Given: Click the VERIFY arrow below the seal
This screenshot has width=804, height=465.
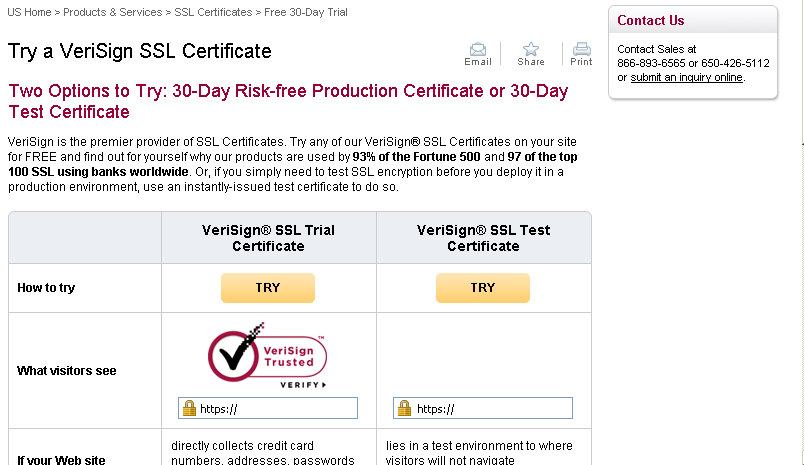Looking at the screenshot, I should (304, 385).
